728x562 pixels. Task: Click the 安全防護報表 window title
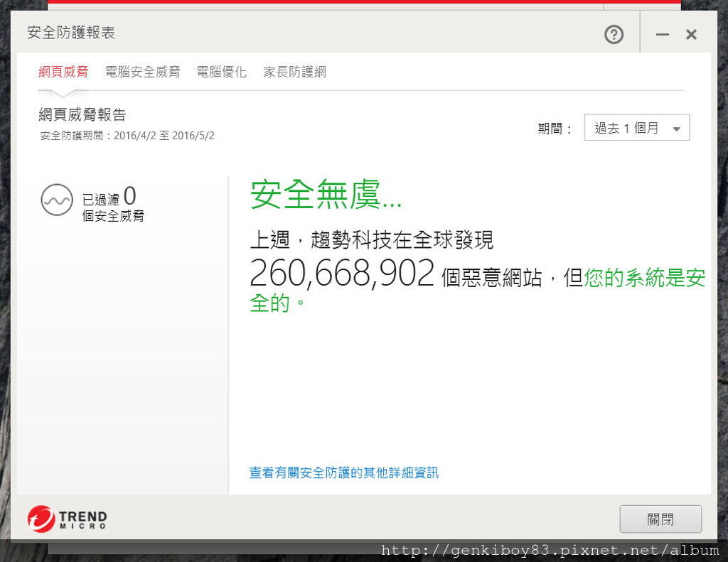click(x=71, y=33)
